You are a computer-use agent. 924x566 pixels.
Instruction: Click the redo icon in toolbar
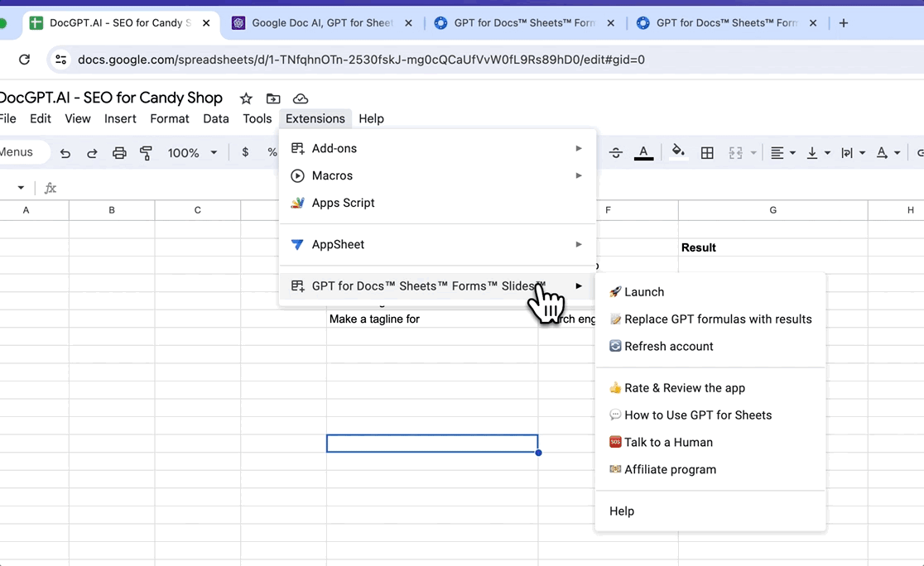(92, 153)
